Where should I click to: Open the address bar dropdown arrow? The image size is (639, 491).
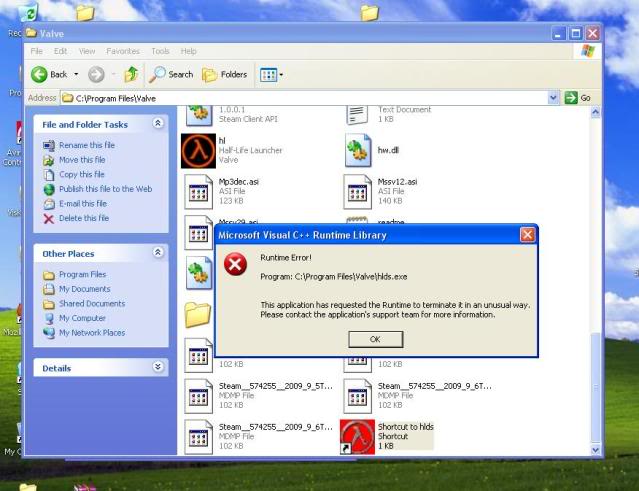(553, 98)
